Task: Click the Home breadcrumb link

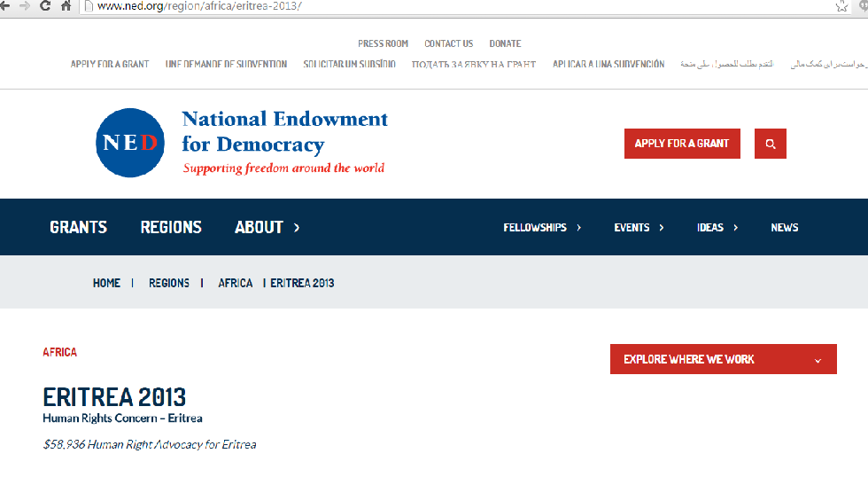Action: 106,283
